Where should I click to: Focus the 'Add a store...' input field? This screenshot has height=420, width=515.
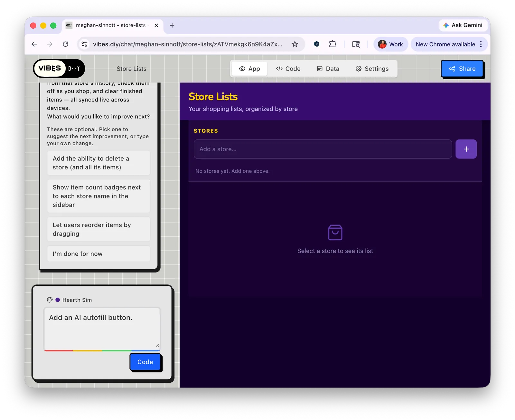point(323,149)
